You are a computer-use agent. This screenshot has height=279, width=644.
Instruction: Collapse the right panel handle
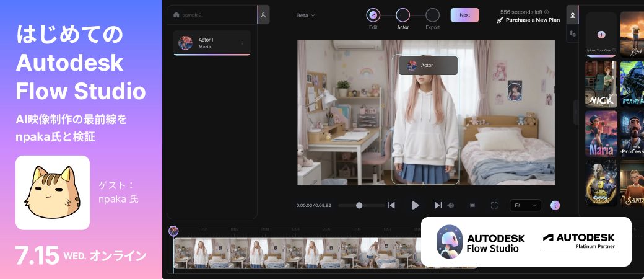tap(575, 112)
